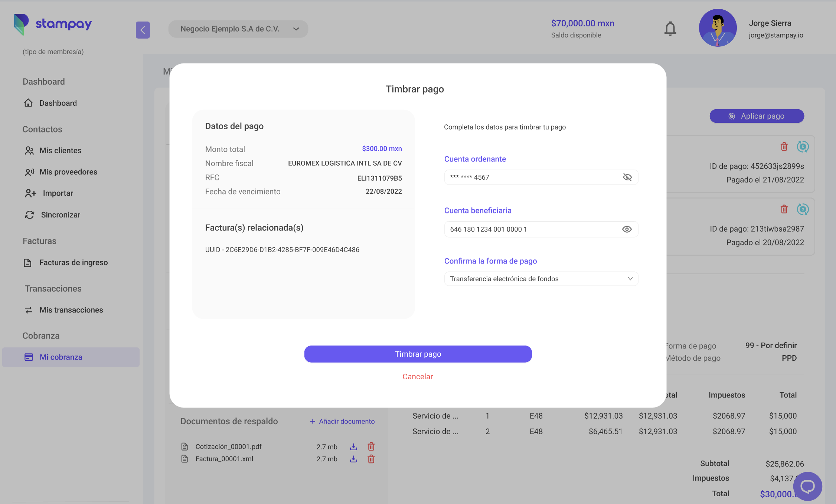The image size is (836, 504).
Task: Reveal the hidden Cuenta ordenante number
Action: coord(628,177)
